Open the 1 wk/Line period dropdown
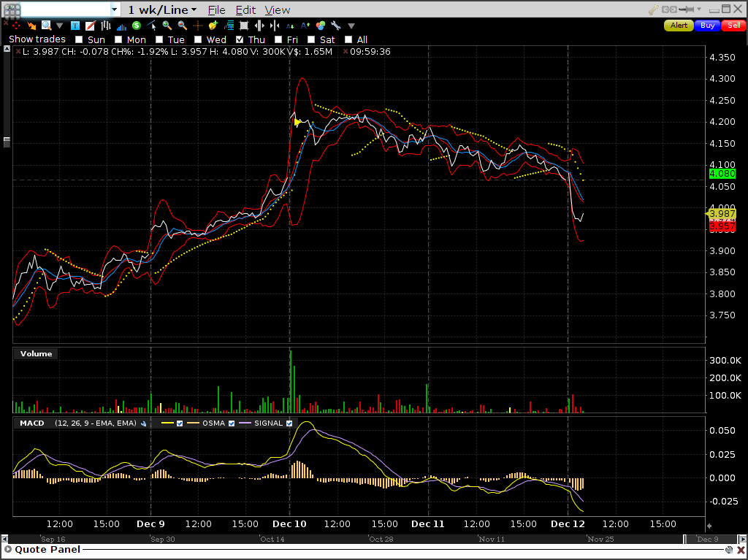The width and height of the screenshot is (748, 560). point(161,9)
